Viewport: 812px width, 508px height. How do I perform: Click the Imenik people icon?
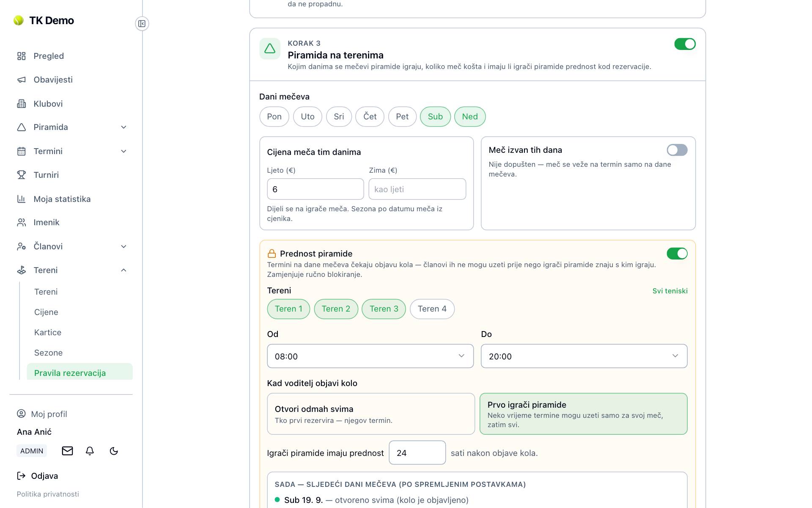tap(21, 222)
